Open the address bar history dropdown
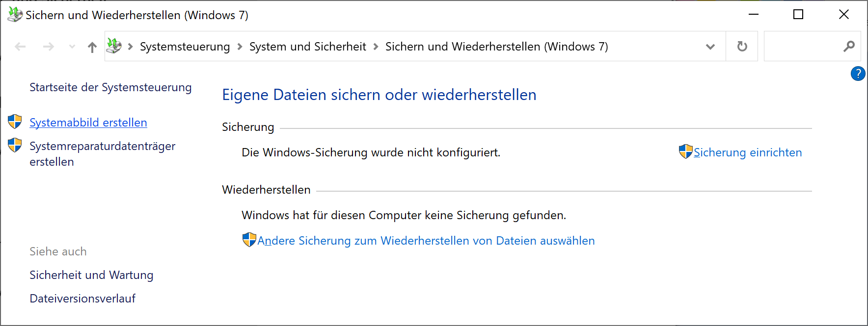Screen dimensions: 868x326 [x=710, y=47]
